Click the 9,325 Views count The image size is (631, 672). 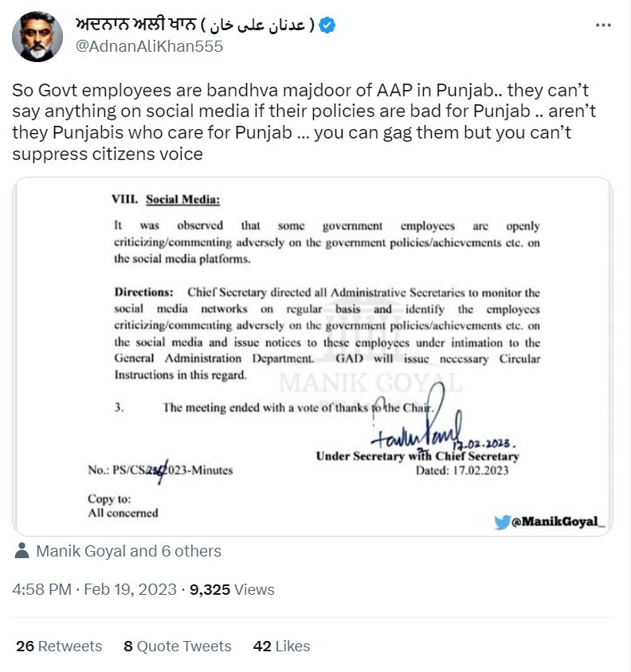point(232,589)
